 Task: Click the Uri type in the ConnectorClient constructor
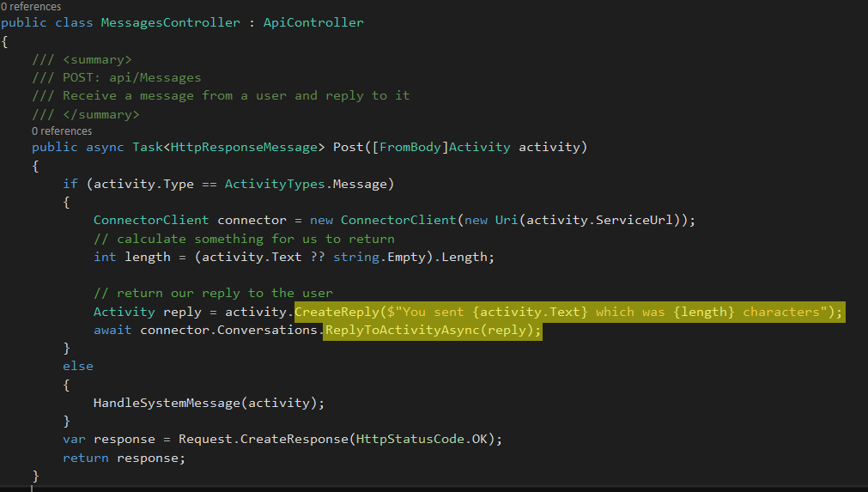[507, 220]
